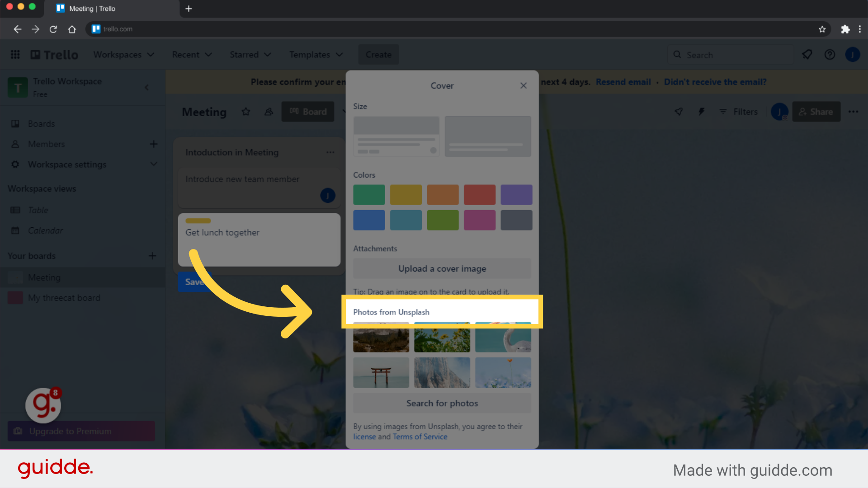The height and width of the screenshot is (488, 868).
Task: Star the Meeting board
Action: [246, 112]
